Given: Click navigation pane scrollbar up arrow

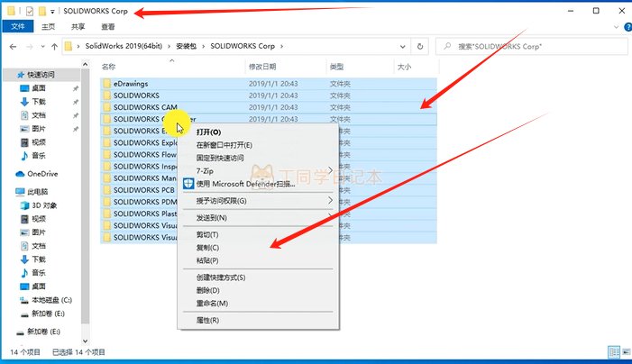Looking at the screenshot, I should pyautogui.click(x=85, y=65).
